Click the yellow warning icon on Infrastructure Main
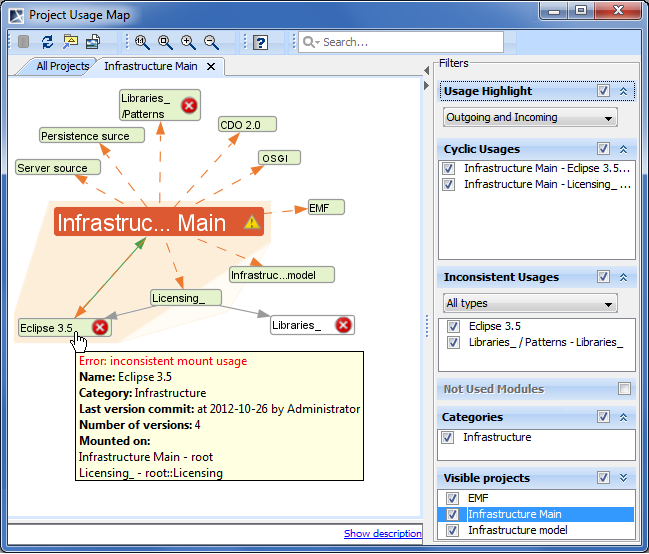This screenshot has width=649, height=554. pos(251,222)
